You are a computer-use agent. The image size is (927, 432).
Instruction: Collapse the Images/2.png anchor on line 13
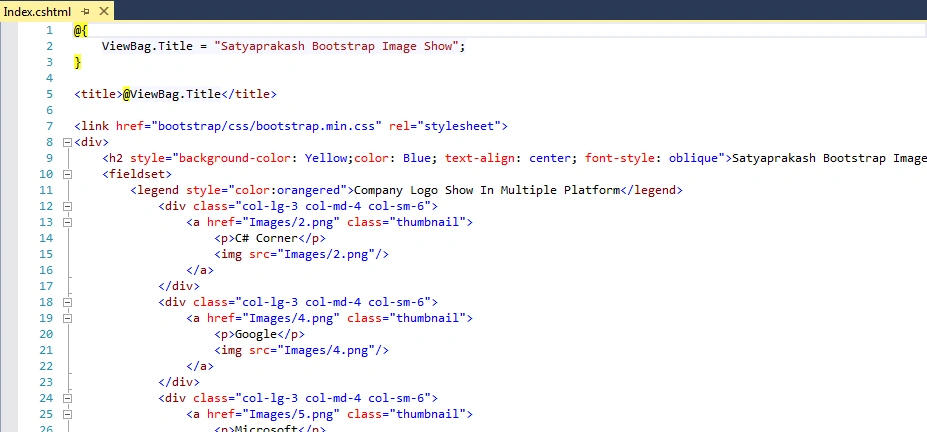coord(67,222)
